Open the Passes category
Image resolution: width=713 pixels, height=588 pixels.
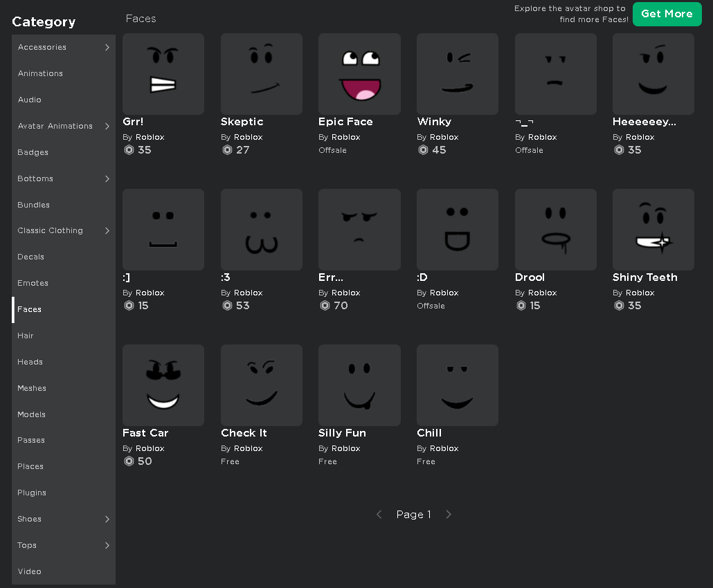pos(64,441)
